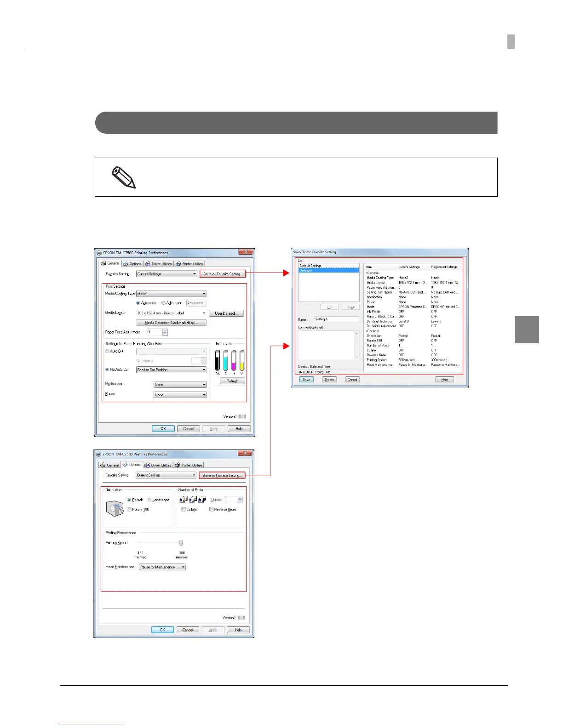Click title bar printer icon in the General-tab dialog
Screen dimensions: 563x728
(x=99, y=253)
